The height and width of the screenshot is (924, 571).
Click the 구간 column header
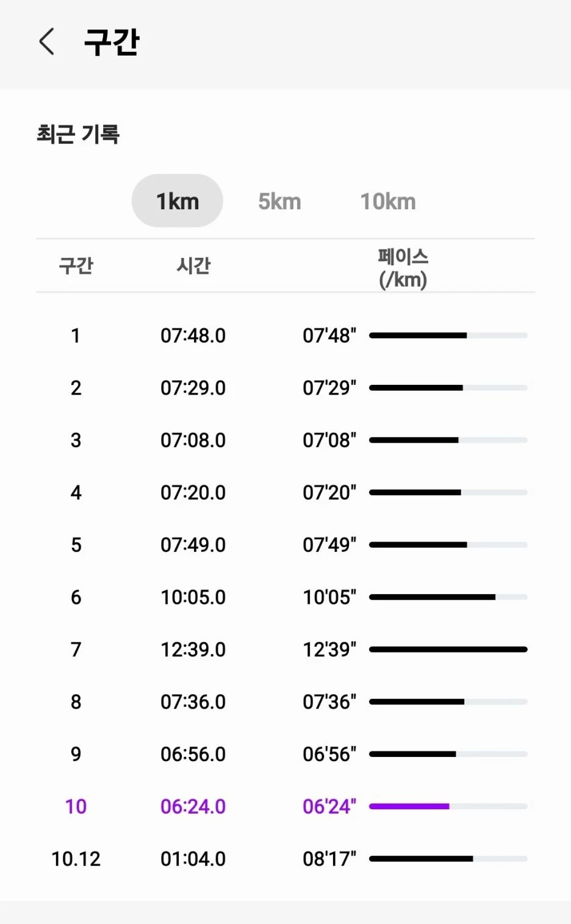click(x=76, y=265)
